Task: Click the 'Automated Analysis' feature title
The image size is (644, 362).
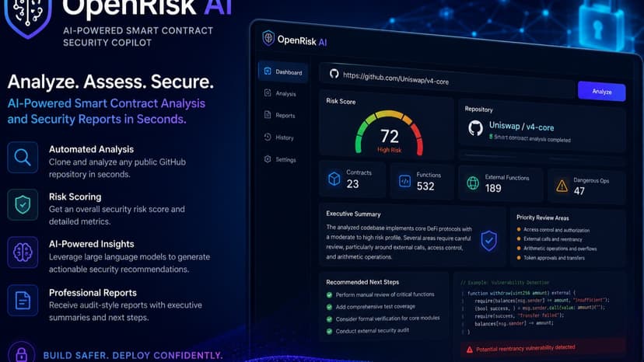Action: click(91, 149)
